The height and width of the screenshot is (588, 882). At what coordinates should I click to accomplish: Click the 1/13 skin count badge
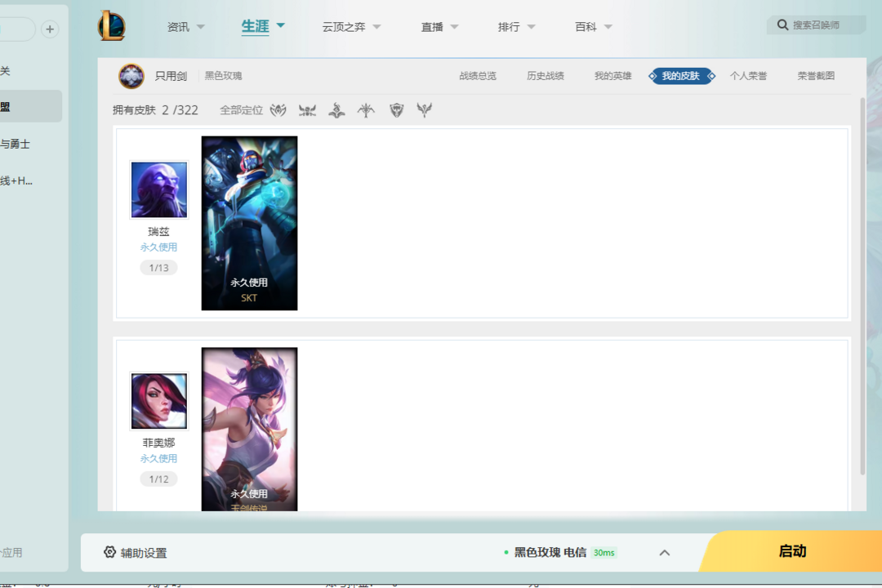click(x=158, y=268)
